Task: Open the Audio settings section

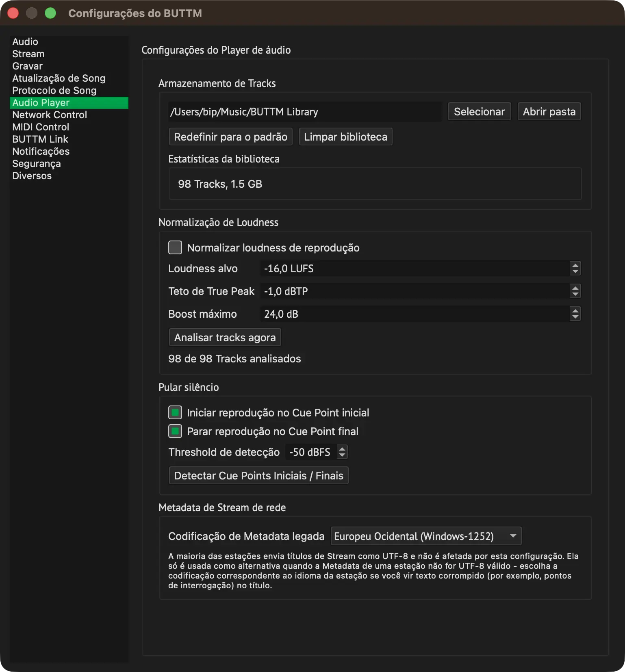Action: (x=69, y=42)
